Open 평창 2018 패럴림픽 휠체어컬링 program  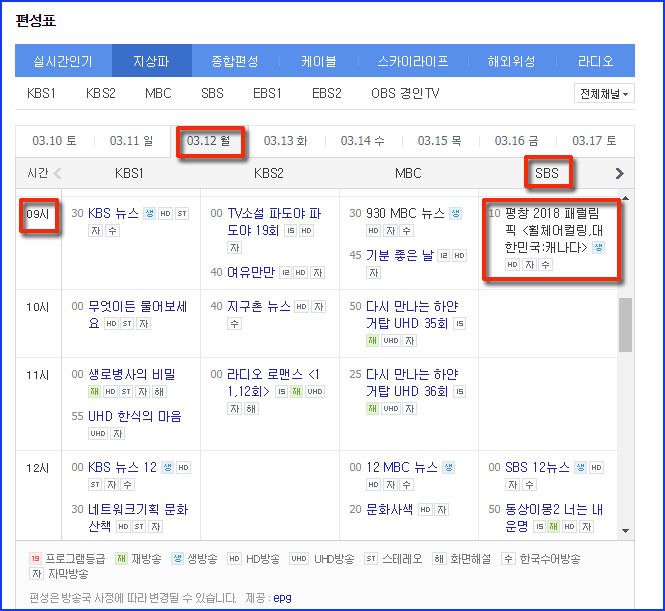[x=553, y=230]
